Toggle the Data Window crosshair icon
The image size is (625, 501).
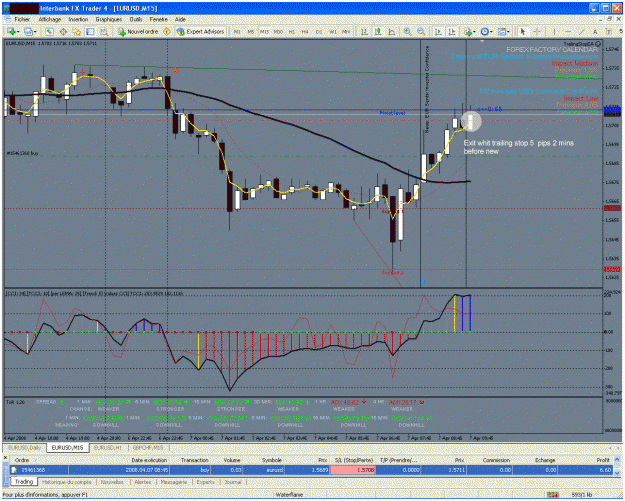(63, 31)
